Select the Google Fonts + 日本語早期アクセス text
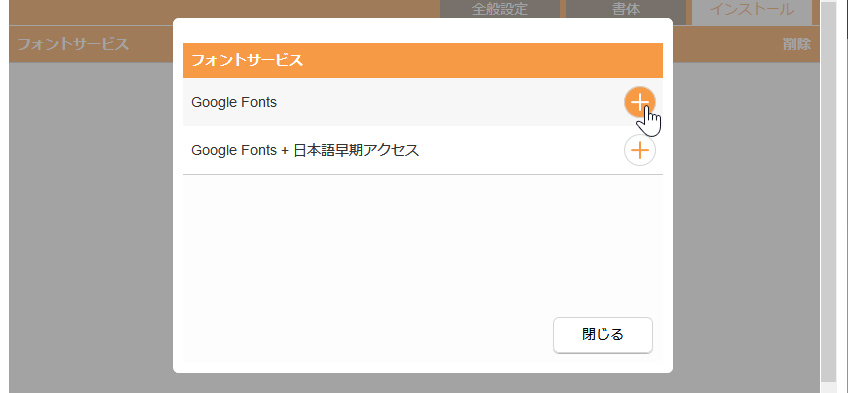Screen dimensions: 848x393 (306, 150)
